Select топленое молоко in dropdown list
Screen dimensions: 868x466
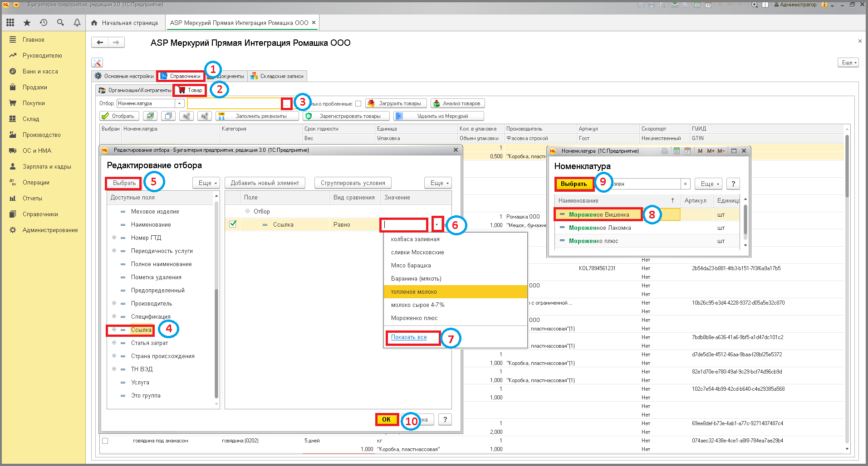pos(456,291)
